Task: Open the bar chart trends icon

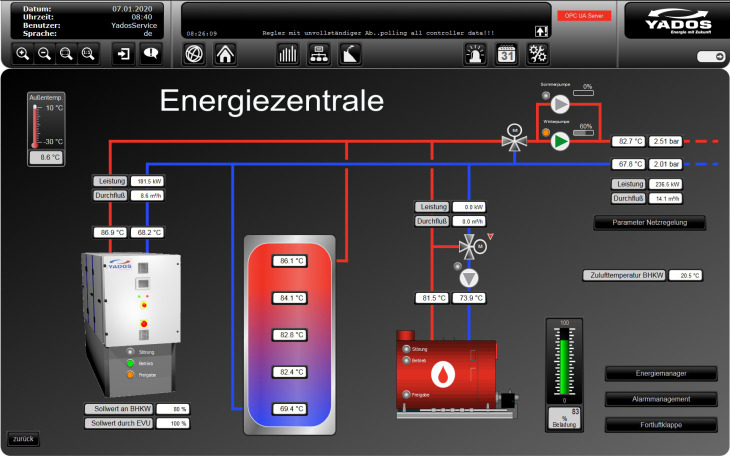Action: point(288,54)
